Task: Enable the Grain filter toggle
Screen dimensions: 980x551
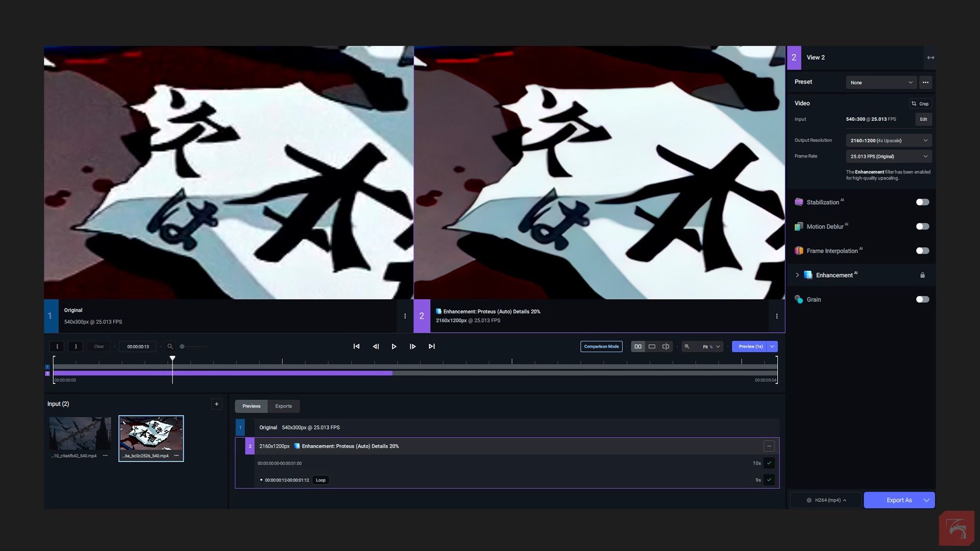Action: [x=922, y=299]
